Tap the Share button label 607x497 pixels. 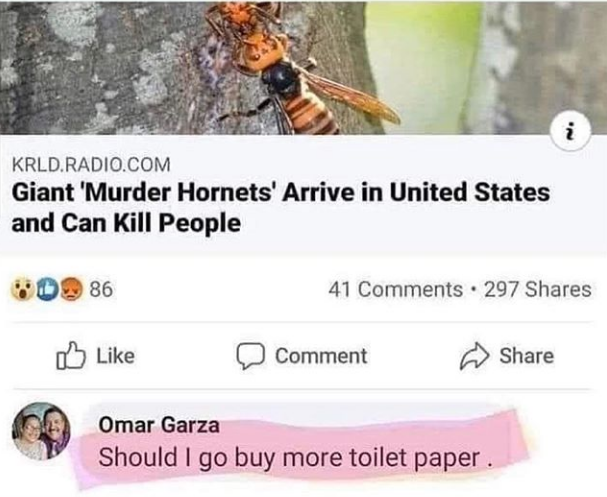[526, 356]
